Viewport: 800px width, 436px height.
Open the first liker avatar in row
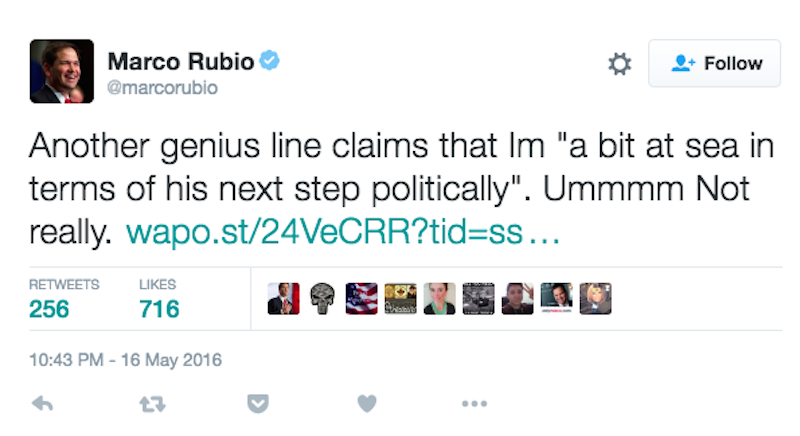pyautogui.click(x=283, y=298)
